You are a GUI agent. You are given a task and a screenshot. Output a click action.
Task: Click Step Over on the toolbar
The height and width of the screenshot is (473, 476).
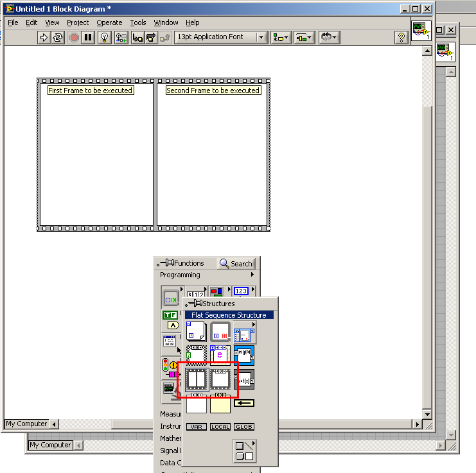click(x=151, y=38)
